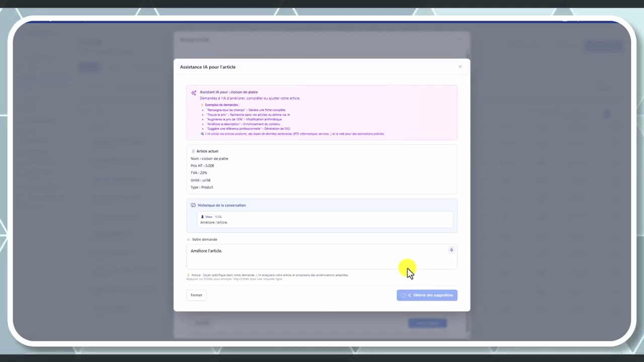The image size is (644, 362).
Task: Click the 'Nom : cloison de platre' line
Action: click(209, 158)
